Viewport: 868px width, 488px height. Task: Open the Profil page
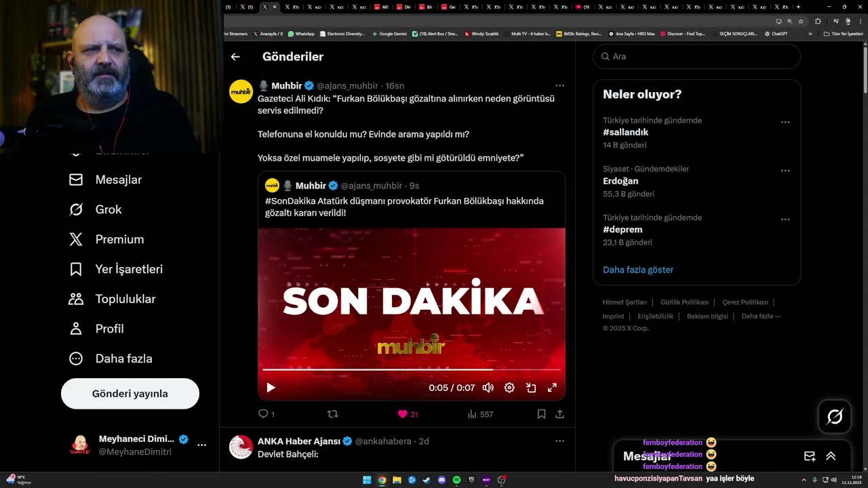coord(96,329)
